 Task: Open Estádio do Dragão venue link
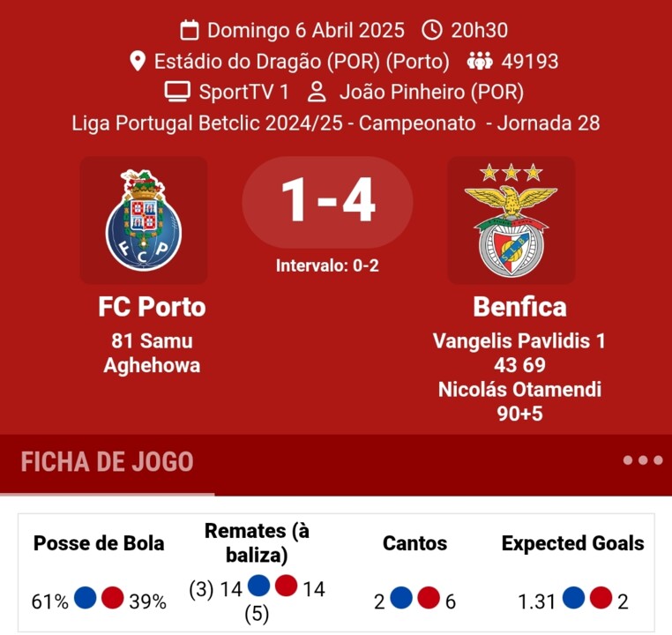tap(302, 62)
